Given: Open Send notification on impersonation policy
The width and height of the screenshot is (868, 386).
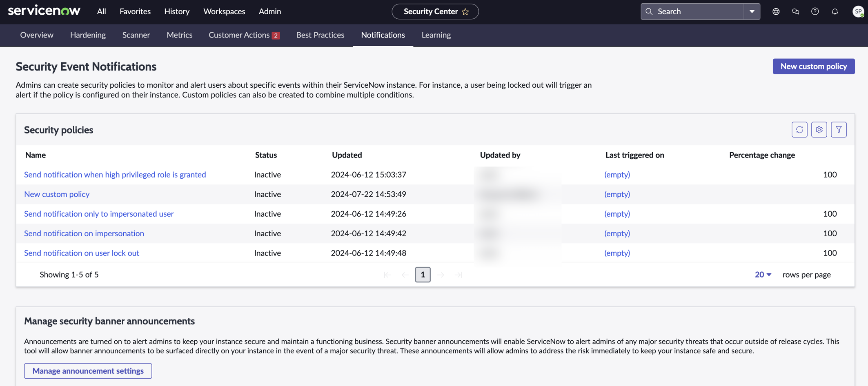Looking at the screenshot, I should pos(84,233).
